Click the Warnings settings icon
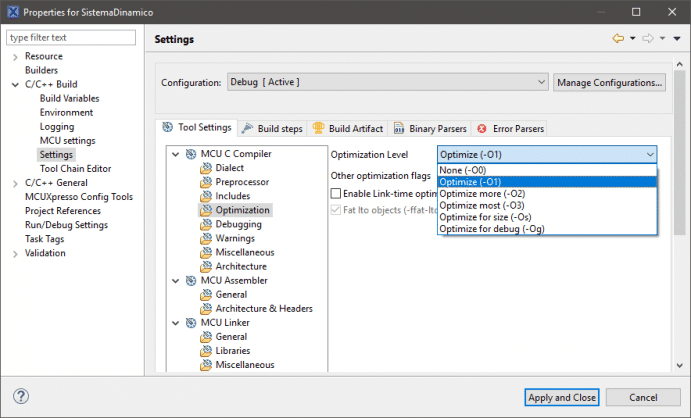Viewport: 691px width, 418px height. 206,238
